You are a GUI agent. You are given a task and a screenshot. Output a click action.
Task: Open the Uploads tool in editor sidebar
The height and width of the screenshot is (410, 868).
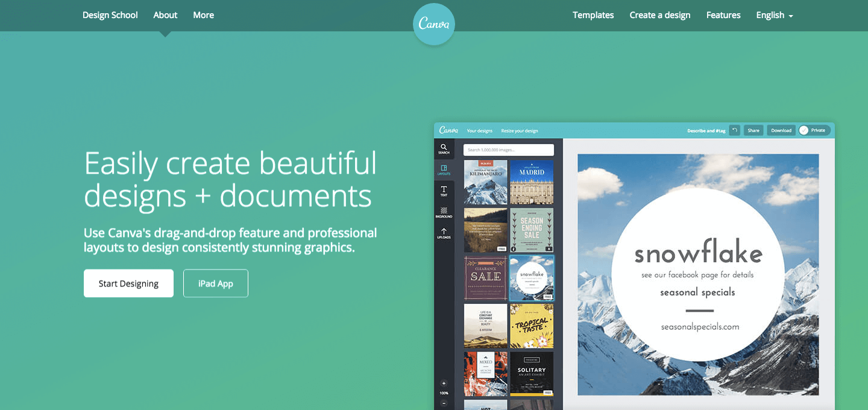click(x=444, y=233)
